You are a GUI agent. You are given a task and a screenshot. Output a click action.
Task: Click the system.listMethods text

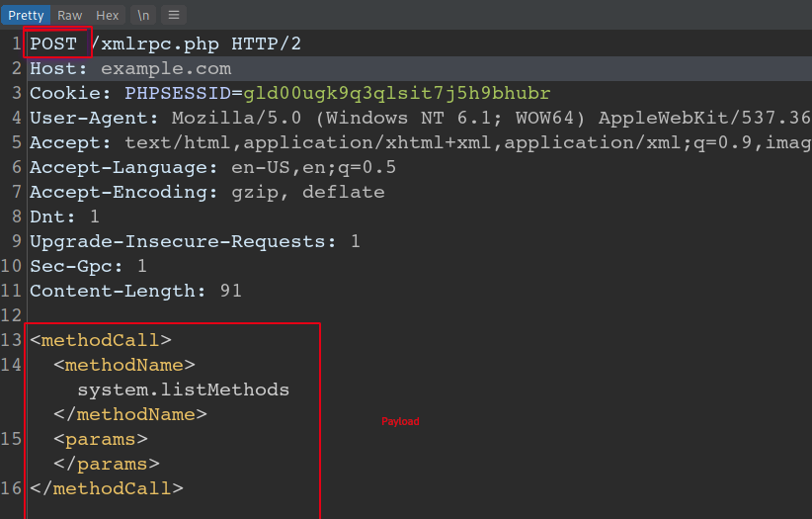coord(184,389)
